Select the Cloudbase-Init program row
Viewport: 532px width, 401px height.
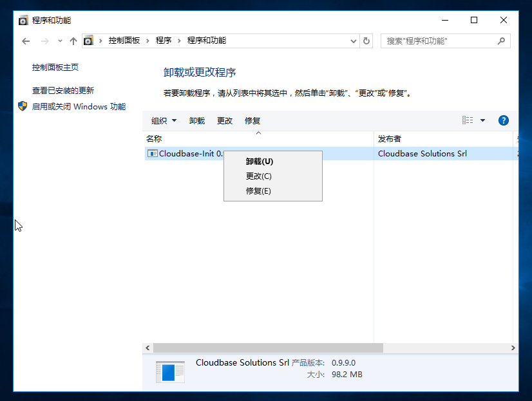coord(332,154)
